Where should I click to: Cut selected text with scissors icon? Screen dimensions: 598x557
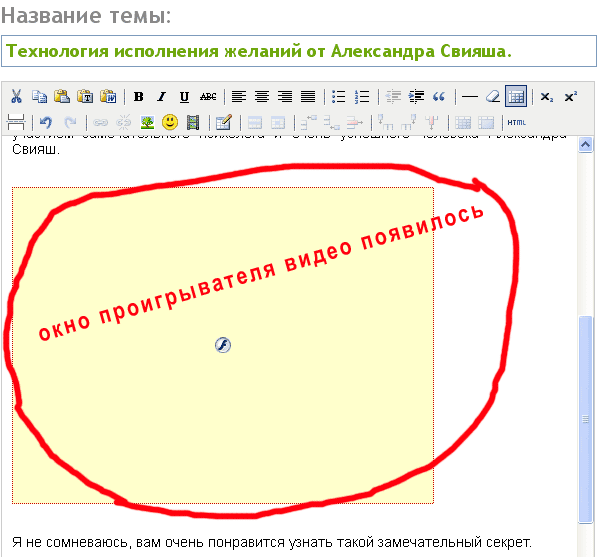click(x=16, y=97)
